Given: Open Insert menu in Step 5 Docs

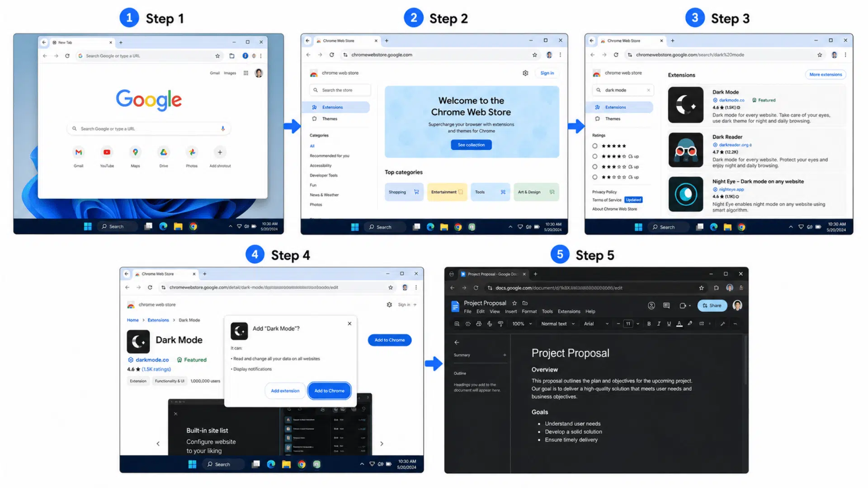Looking at the screenshot, I should point(511,312).
